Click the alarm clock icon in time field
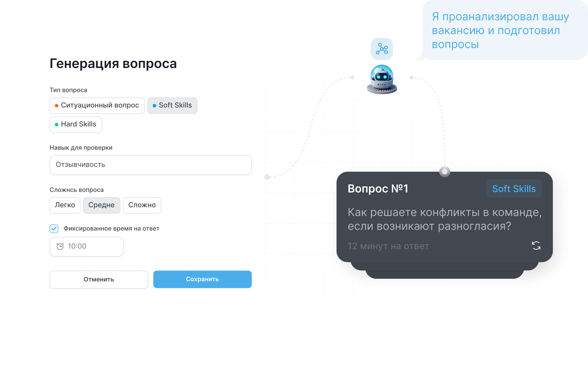The width and height of the screenshot is (588, 366). 60,246
